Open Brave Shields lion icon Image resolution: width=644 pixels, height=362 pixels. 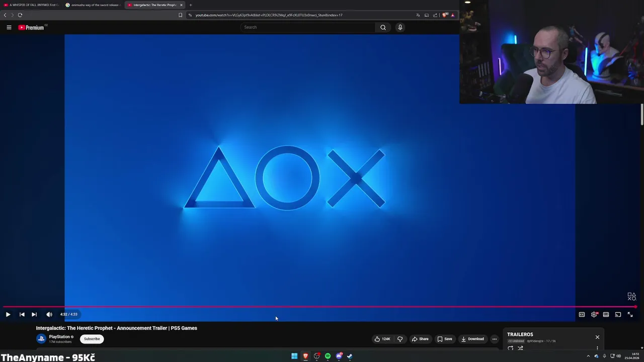coord(444,15)
